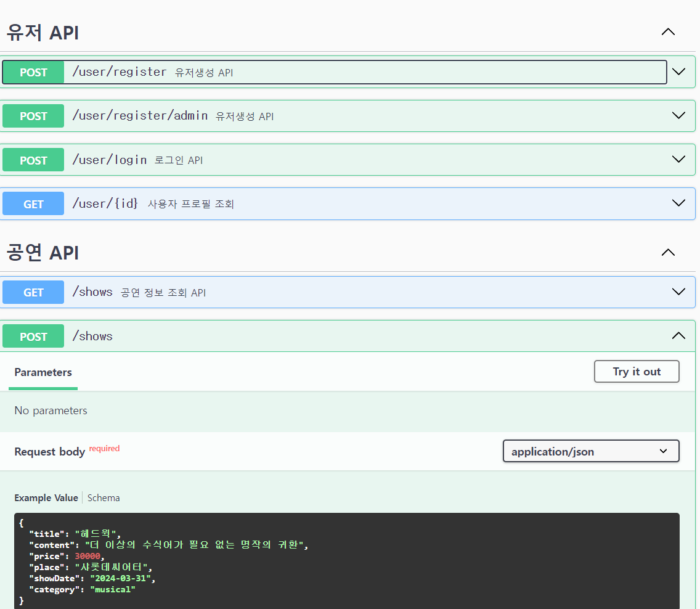This screenshot has height=609, width=700.
Task: Switch to the Schema tab
Action: 104,498
